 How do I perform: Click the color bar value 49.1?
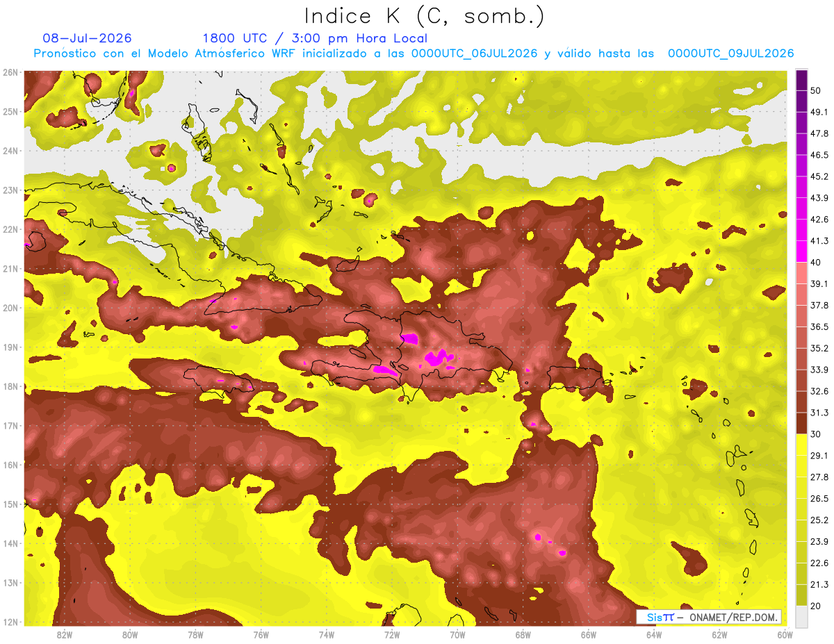pos(819,112)
